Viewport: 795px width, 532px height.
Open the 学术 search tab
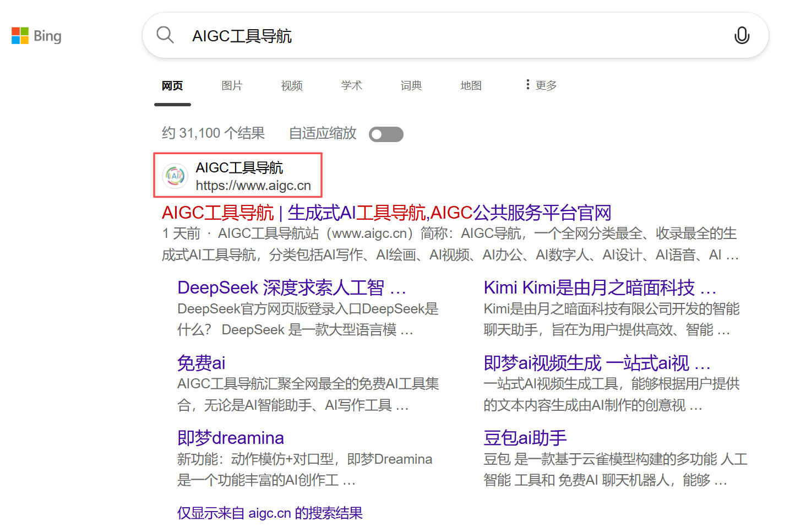tap(351, 85)
